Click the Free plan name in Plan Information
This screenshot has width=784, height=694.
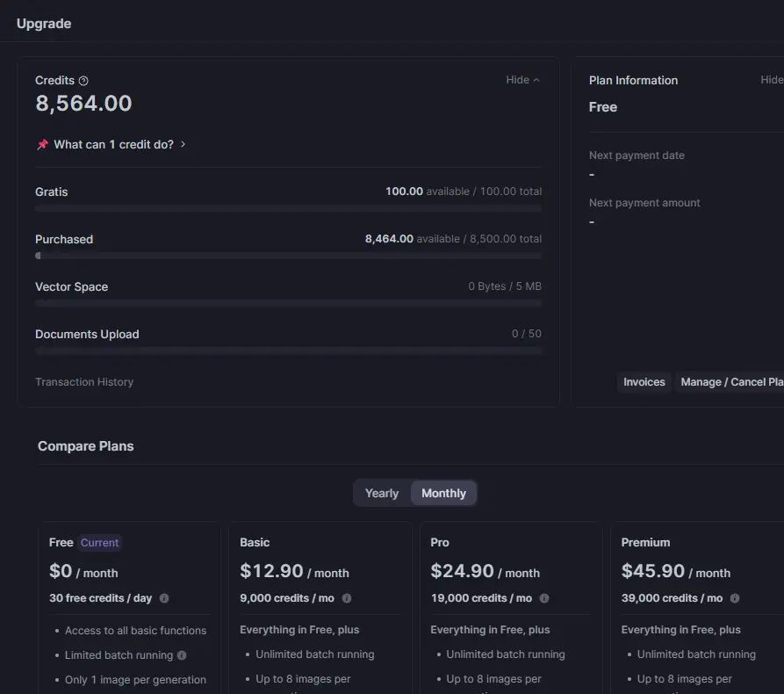[603, 107]
